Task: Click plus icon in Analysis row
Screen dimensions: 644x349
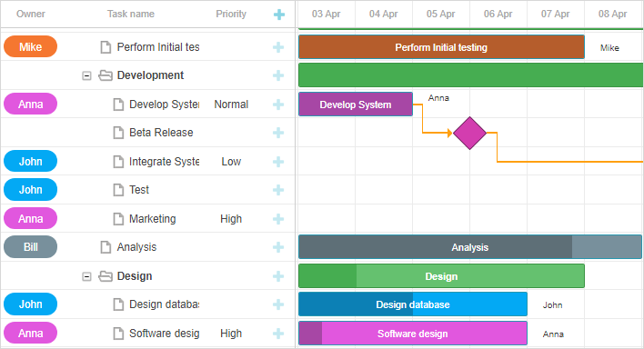Action: click(278, 247)
